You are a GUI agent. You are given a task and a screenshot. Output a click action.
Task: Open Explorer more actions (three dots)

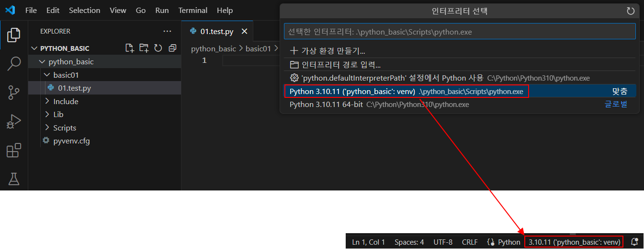click(167, 31)
